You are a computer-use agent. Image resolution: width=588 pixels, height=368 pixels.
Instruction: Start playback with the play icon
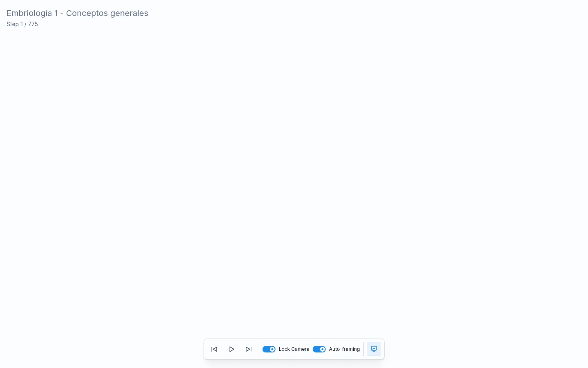point(232,349)
